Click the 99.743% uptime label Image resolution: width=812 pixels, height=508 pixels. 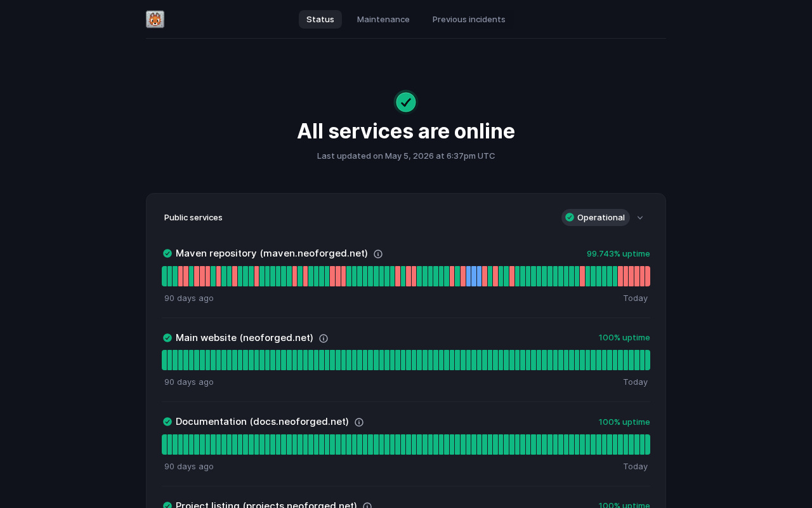[x=619, y=254]
